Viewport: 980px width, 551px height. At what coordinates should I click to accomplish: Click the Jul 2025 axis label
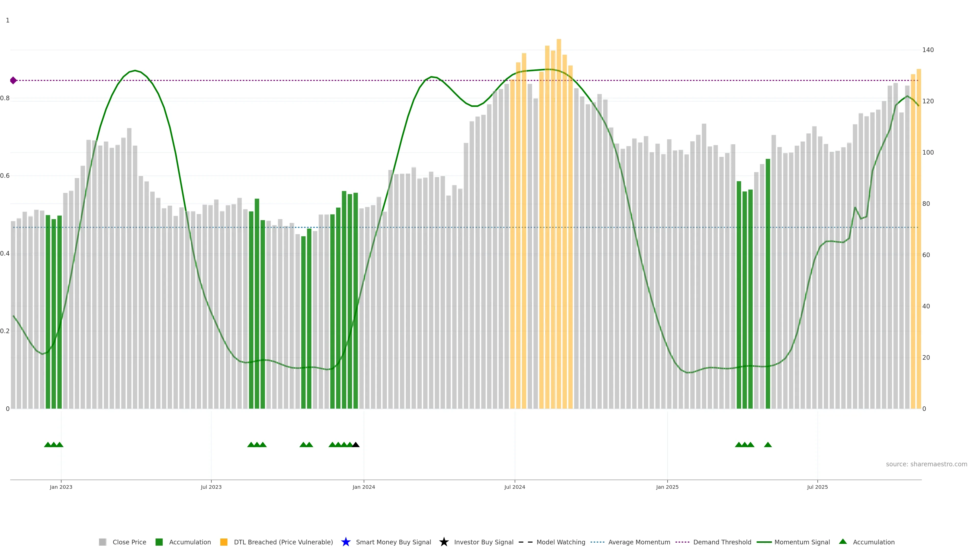tap(817, 487)
